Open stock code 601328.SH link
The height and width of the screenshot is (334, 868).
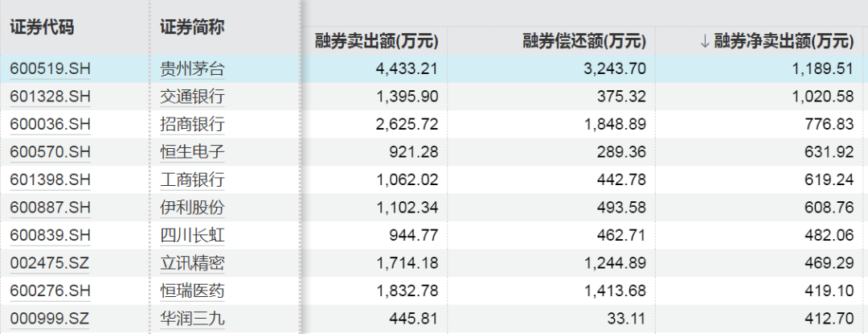[50, 97]
